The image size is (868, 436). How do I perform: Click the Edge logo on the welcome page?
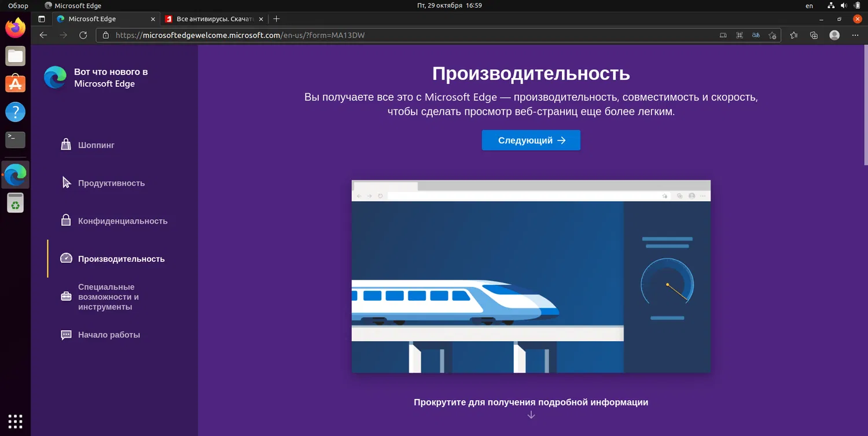click(x=56, y=77)
